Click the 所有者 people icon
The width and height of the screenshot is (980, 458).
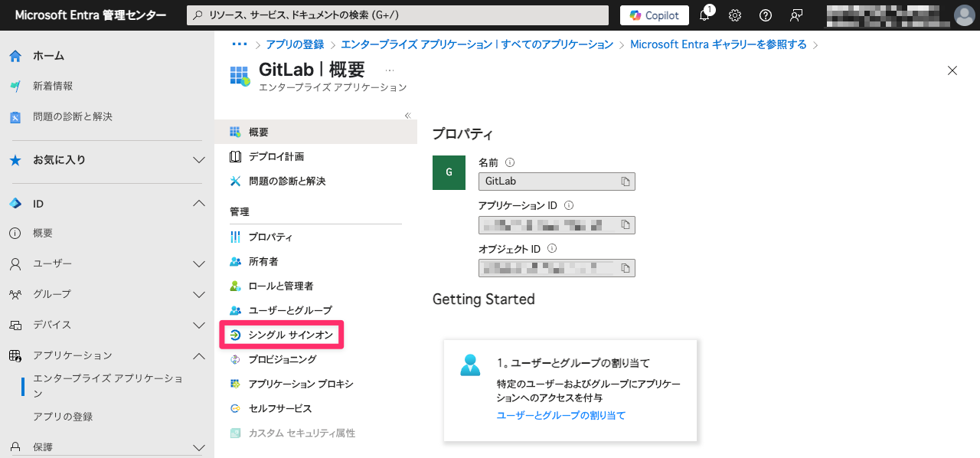[235, 261]
